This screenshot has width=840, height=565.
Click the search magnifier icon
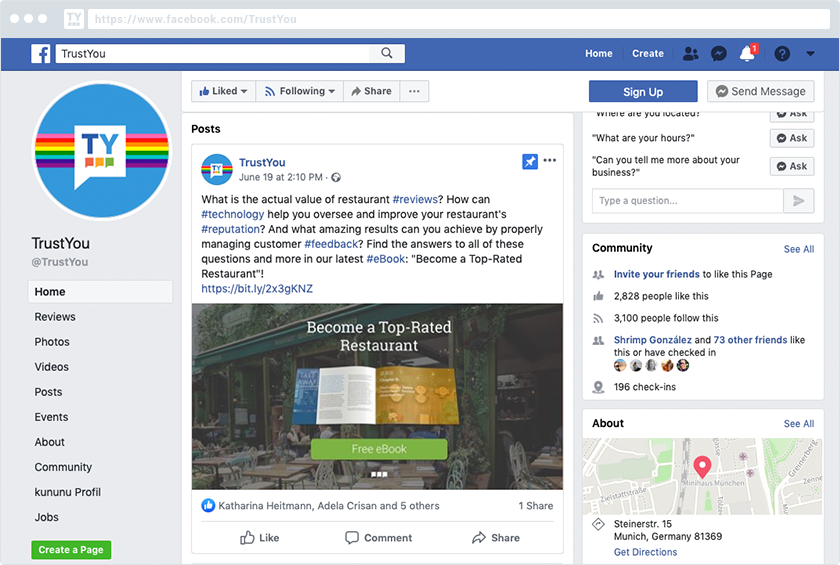tap(387, 53)
